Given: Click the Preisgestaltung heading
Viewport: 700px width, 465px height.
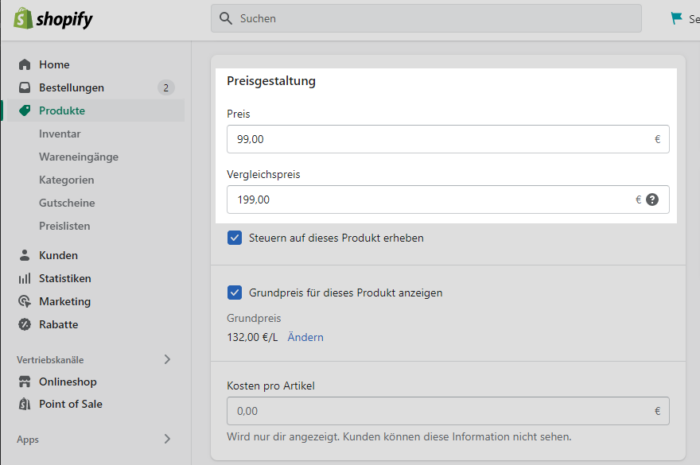Looking at the screenshot, I should pyautogui.click(x=271, y=81).
